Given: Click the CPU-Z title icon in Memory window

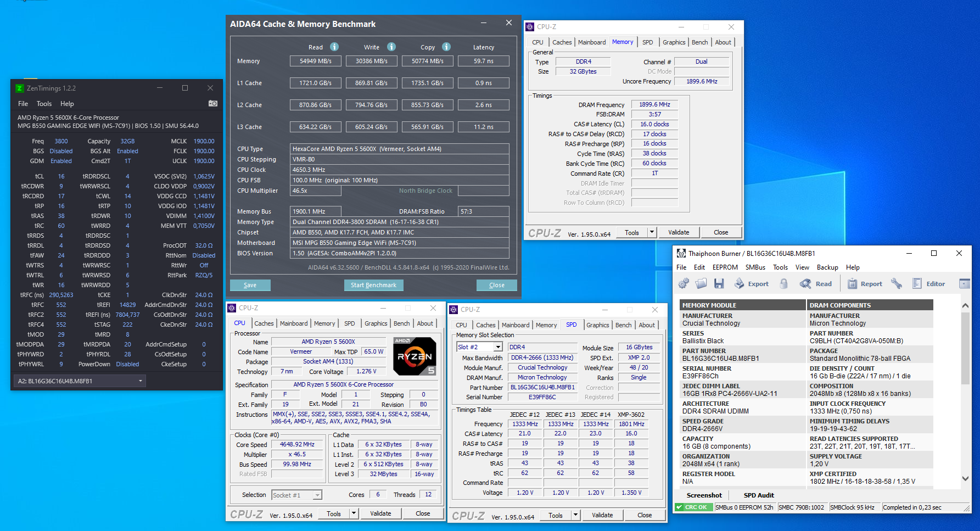Looking at the screenshot, I should (x=530, y=26).
